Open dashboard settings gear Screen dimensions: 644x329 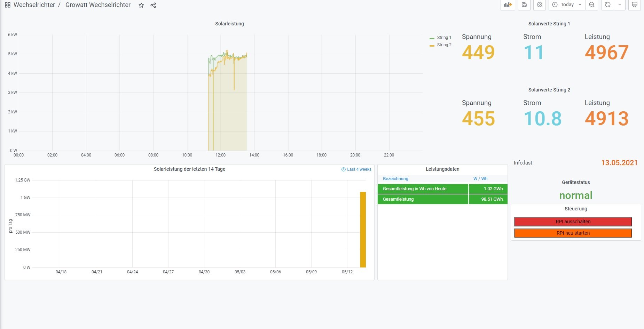(x=540, y=5)
